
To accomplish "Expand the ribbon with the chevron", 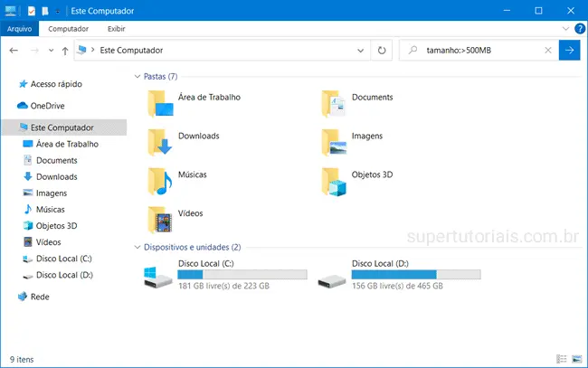I will (566, 29).
